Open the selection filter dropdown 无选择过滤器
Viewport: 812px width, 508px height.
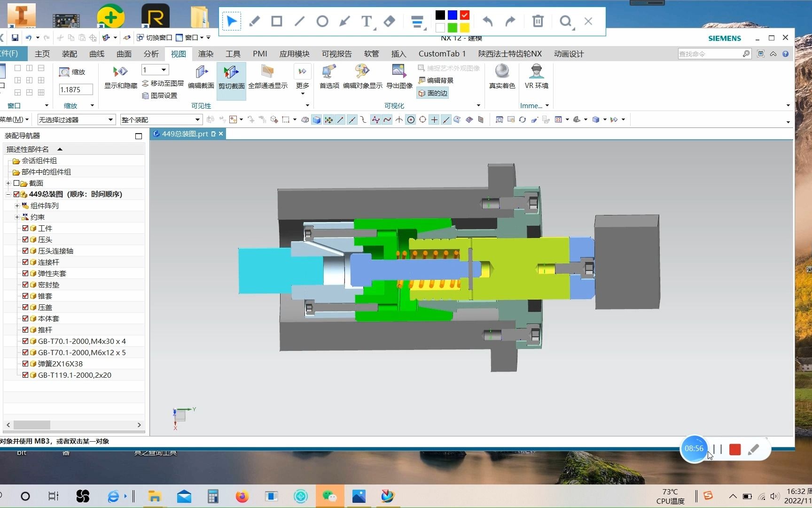pos(76,120)
